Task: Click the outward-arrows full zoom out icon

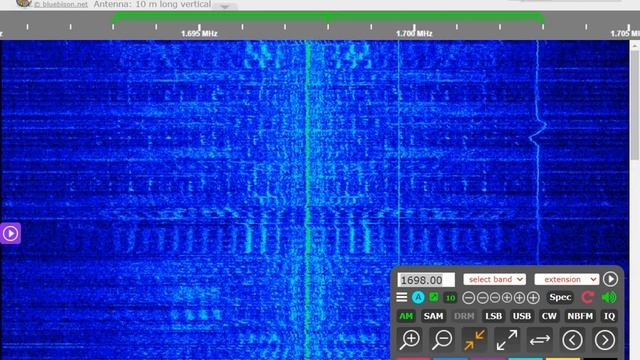Action: tap(507, 340)
